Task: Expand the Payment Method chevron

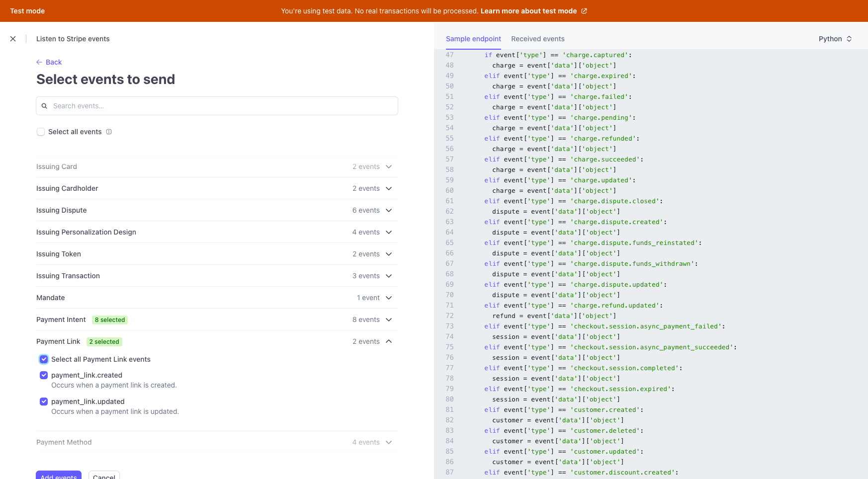Action: click(389, 442)
